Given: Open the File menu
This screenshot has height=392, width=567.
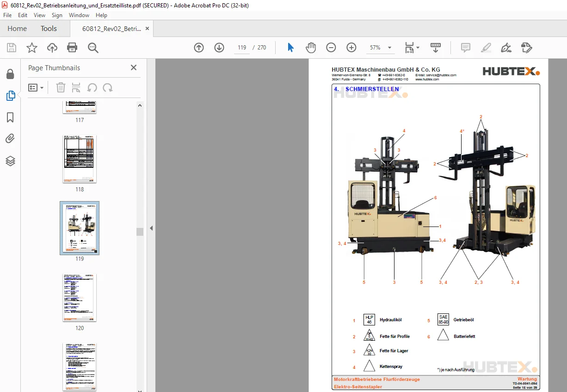Looking at the screenshot, I should coord(7,15).
